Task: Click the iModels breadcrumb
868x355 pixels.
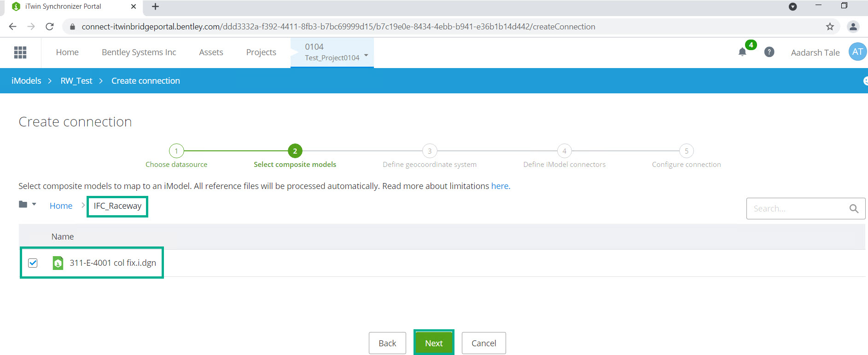Action: pos(26,81)
